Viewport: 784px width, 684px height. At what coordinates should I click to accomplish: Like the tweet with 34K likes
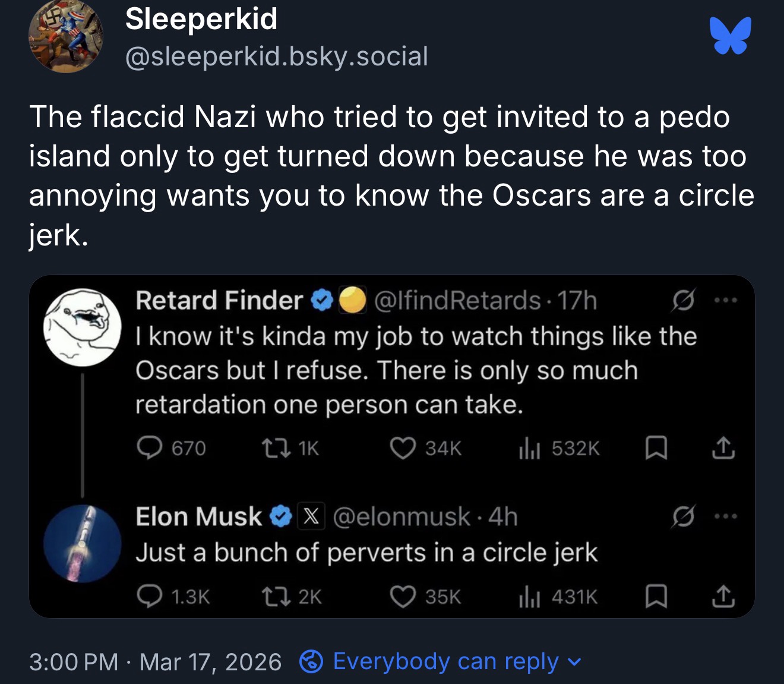(x=403, y=448)
